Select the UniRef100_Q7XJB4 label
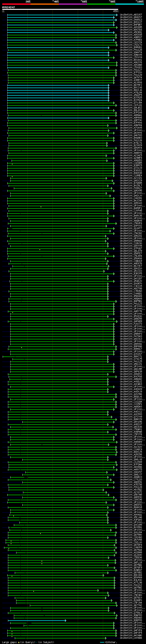146x644 pixels. pos(131,103)
